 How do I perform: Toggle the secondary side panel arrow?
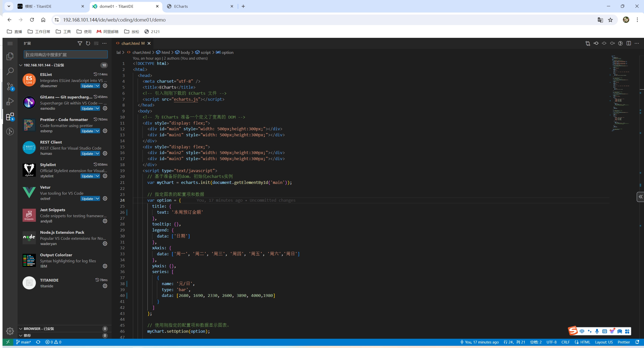640,197
